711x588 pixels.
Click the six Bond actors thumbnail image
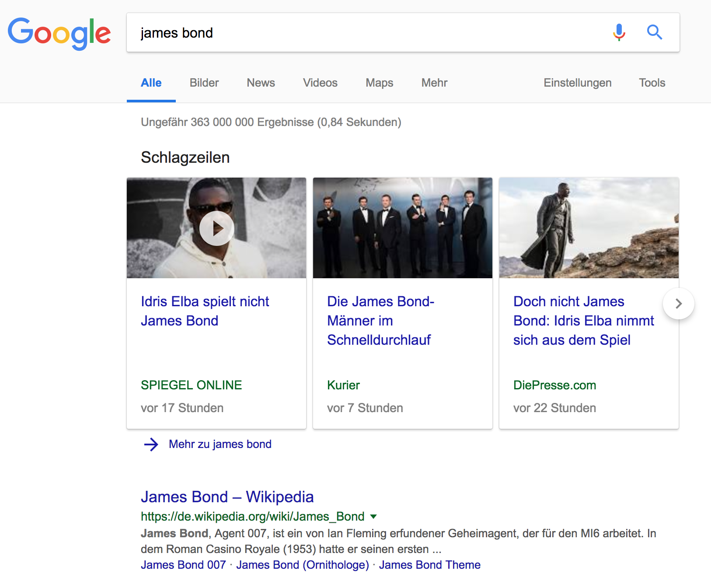click(x=403, y=228)
